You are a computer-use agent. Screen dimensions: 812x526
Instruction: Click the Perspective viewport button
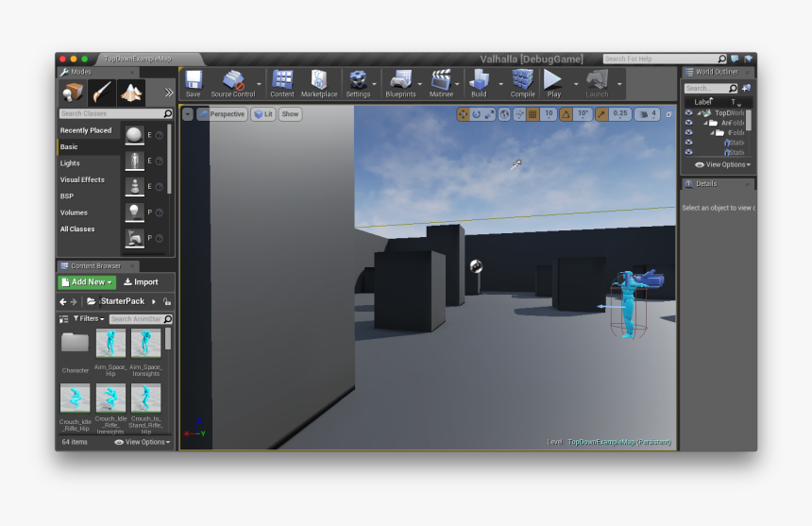[x=222, y=114]
